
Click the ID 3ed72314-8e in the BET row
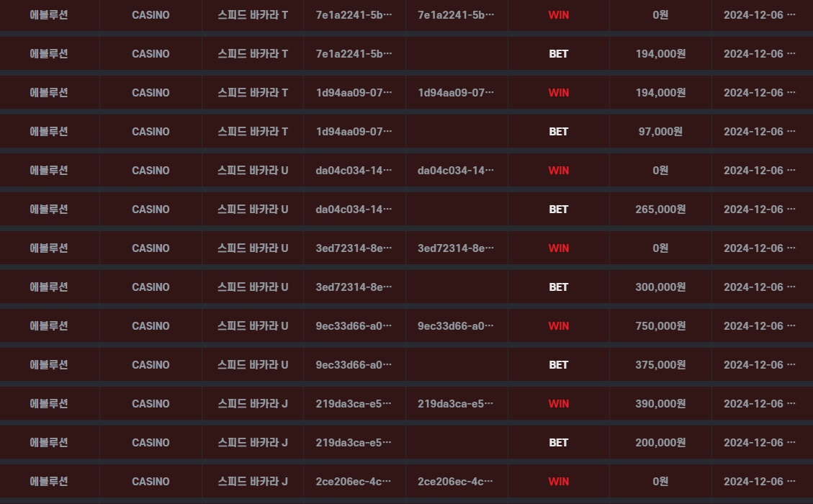(354, 287)
